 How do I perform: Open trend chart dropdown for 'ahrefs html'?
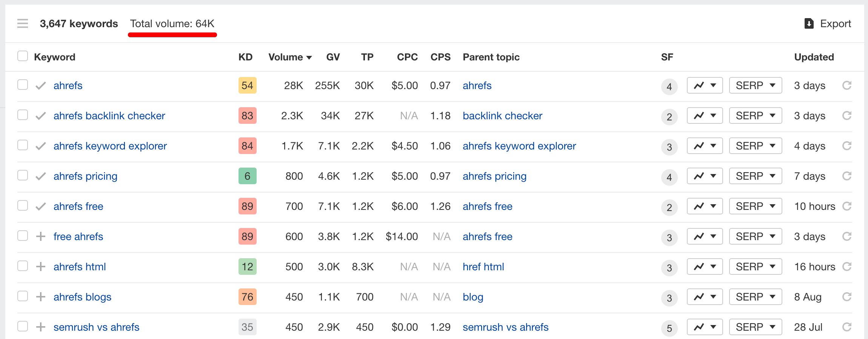click(x=705, y=267)
